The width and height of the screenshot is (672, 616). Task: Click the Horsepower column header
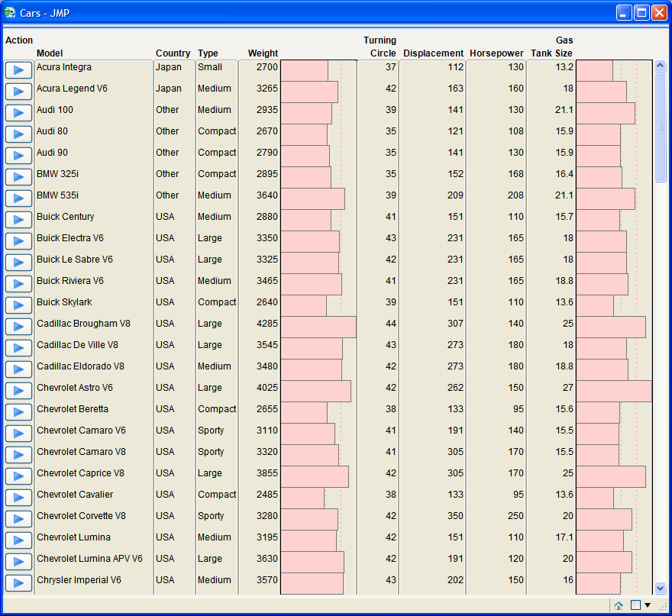[x=496, y=53]
